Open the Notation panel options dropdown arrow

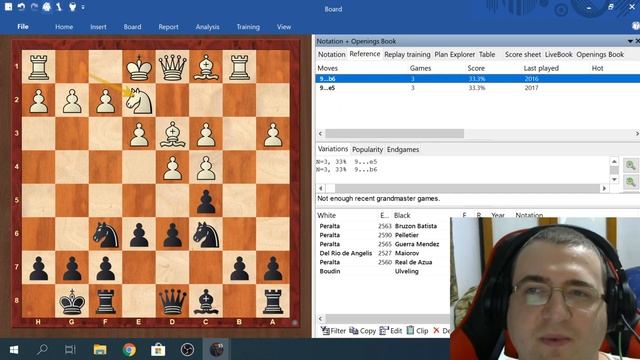tap(630, 41)
